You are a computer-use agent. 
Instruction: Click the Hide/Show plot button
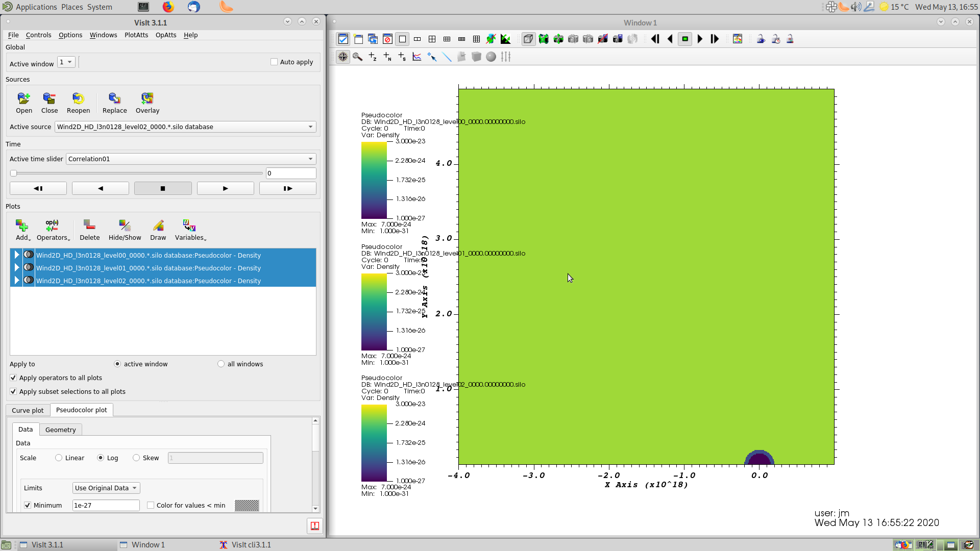coord(125,229)
